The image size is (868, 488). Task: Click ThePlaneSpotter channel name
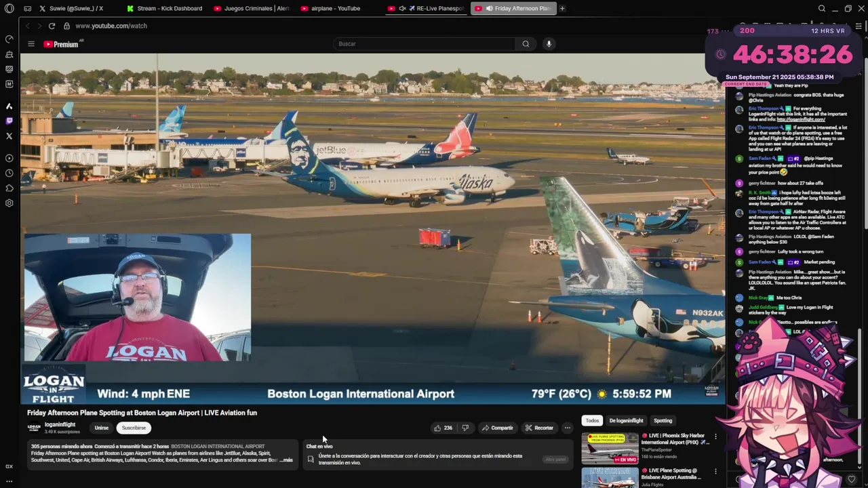tap(655, 450)
